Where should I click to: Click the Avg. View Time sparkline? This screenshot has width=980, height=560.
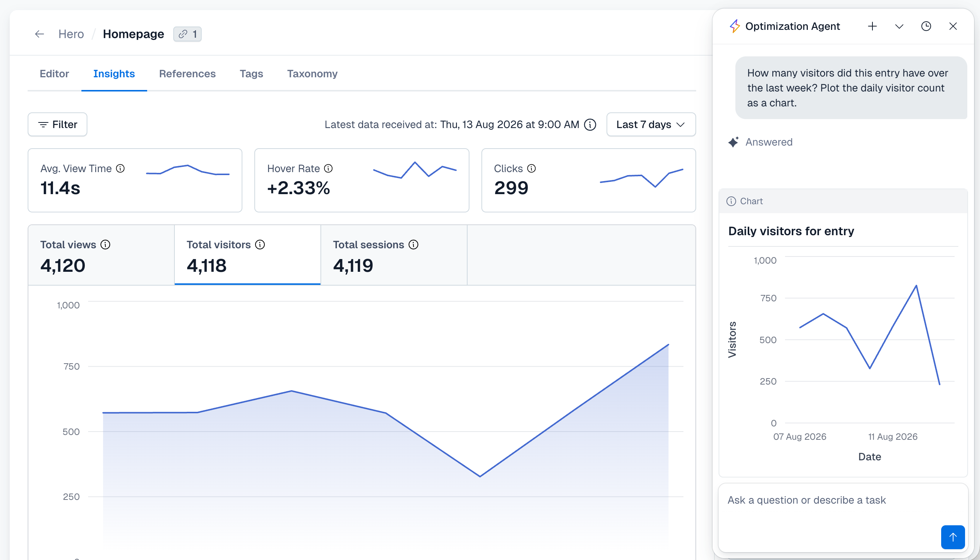pyautogui.click(x=188, y=170)
